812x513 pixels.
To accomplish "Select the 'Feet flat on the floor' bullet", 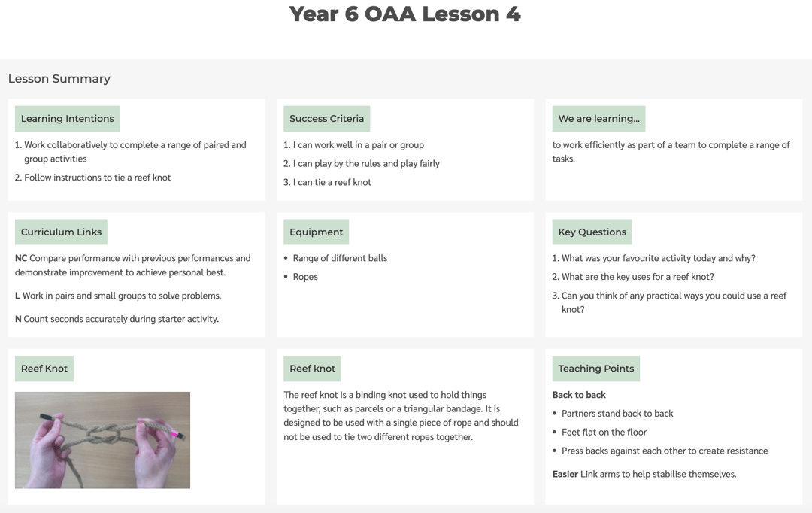I will point(604,433).
